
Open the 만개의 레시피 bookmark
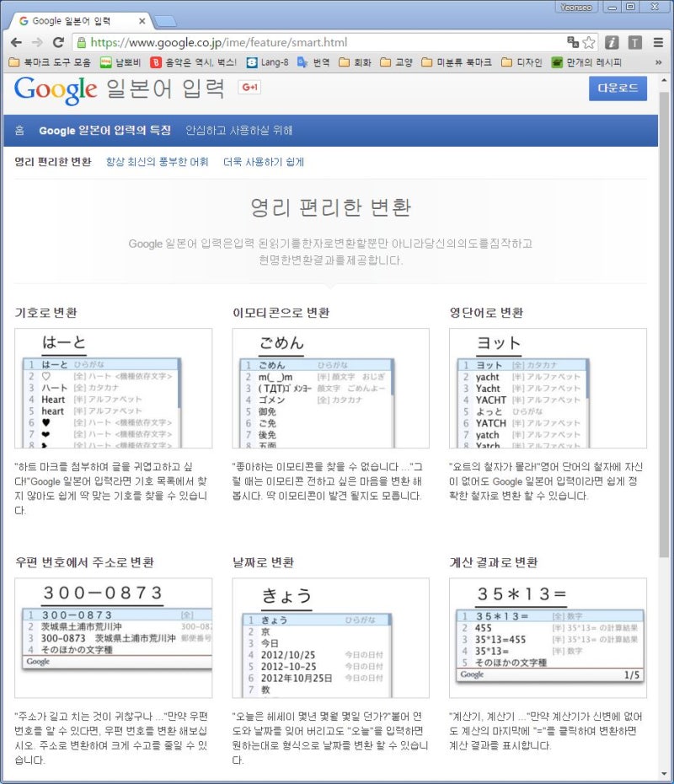(586, 62)
